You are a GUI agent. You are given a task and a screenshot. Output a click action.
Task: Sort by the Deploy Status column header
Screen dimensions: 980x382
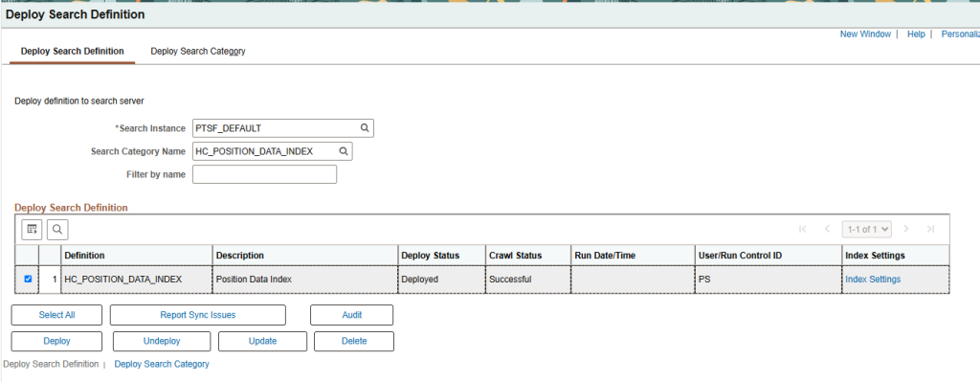click(430, 256)
